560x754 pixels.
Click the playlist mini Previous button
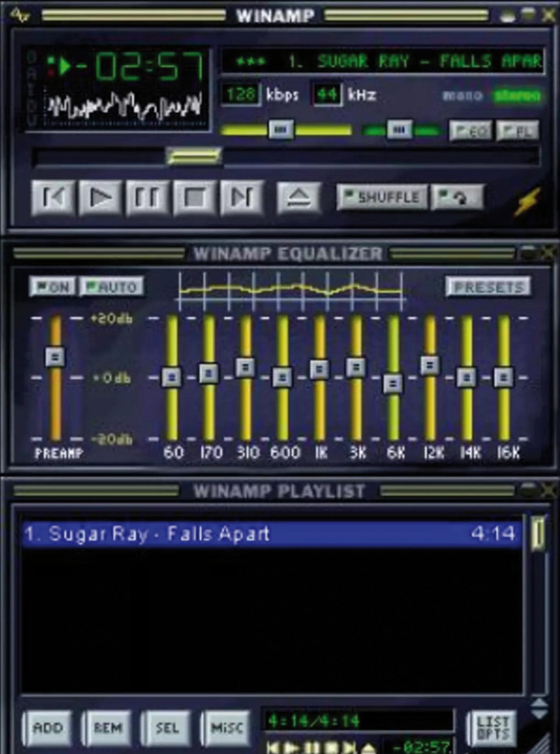[x=273, y=747]
